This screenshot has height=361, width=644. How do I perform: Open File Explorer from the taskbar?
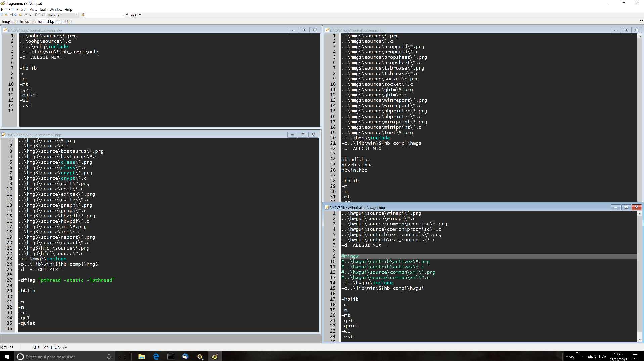141,357
